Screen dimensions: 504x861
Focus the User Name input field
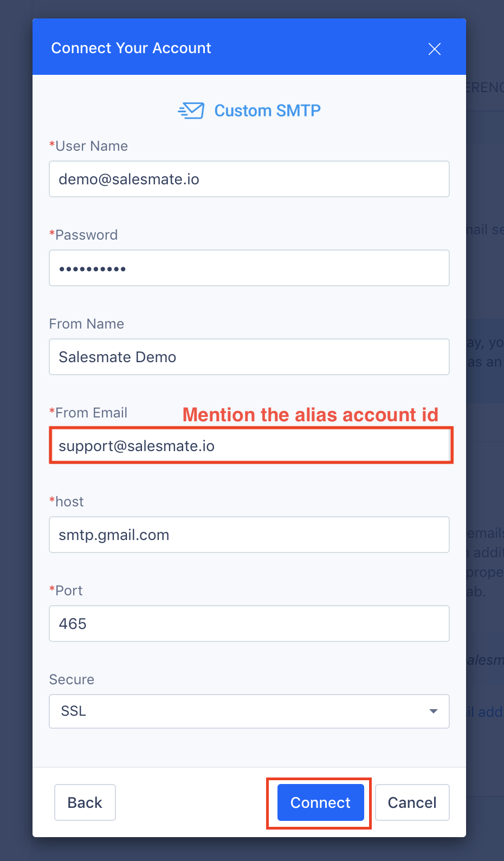pyautogui.click(x=249, y=179)
